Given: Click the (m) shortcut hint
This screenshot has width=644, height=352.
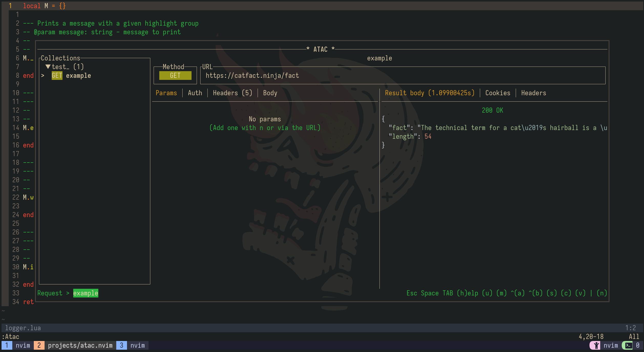Looking at the screenshot, I should pos(501,293).
